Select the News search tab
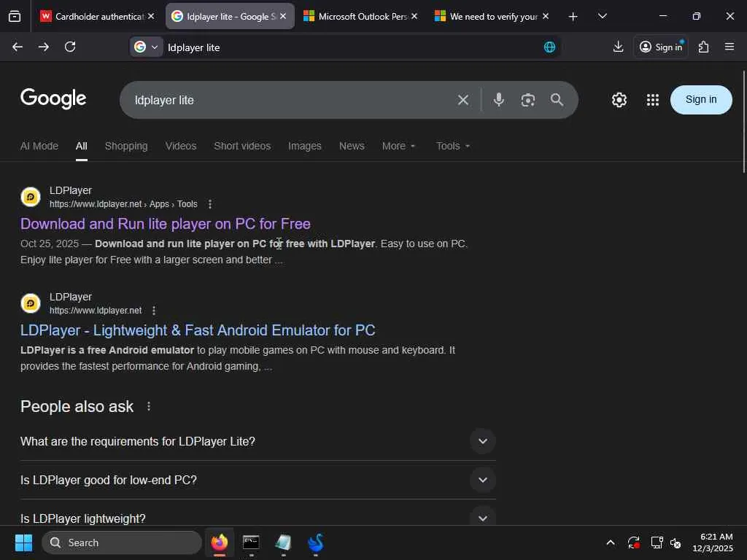The width and height of the screenshot is (747, 560). coord(352,146)
